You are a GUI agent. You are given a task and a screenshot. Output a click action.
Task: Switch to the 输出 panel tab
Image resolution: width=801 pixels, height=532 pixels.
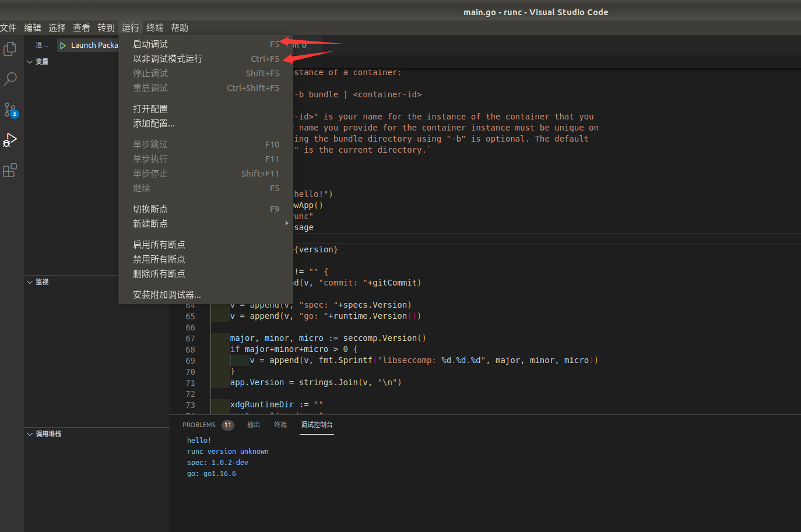click(x=254, y=425)
